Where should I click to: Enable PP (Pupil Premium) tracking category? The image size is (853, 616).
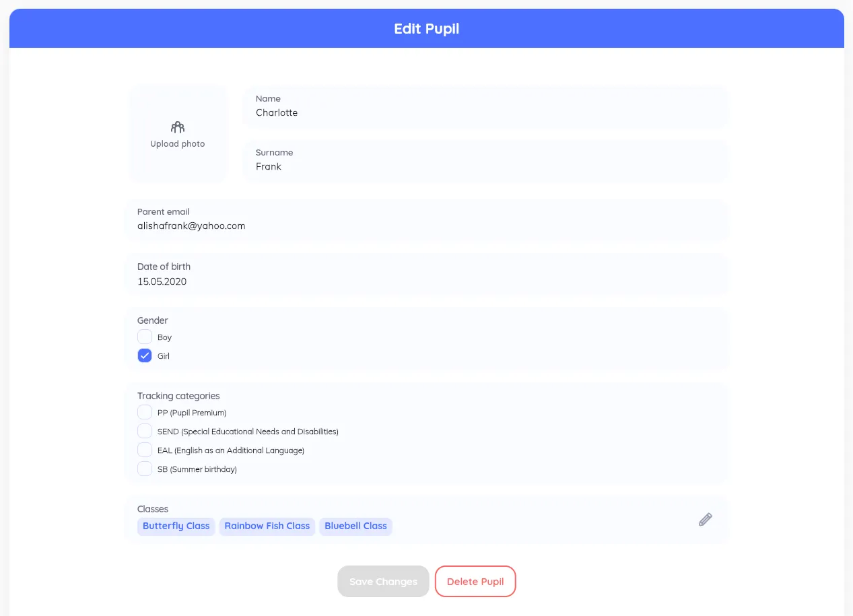[x=145, y=412]
